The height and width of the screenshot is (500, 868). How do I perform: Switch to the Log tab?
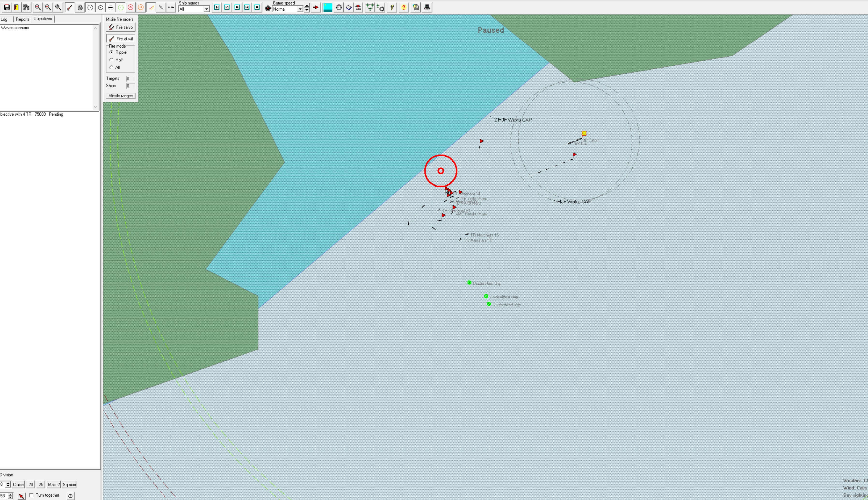point(4,19)
